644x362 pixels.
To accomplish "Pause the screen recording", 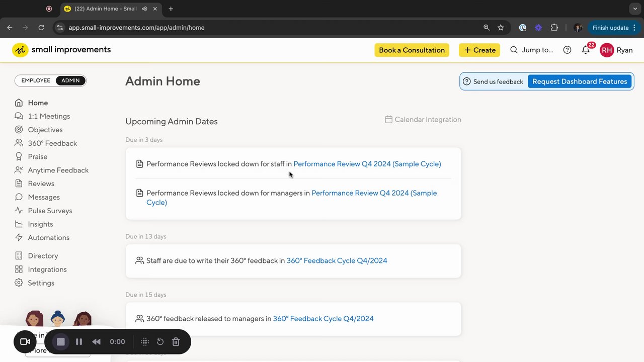I will (79, 342).
